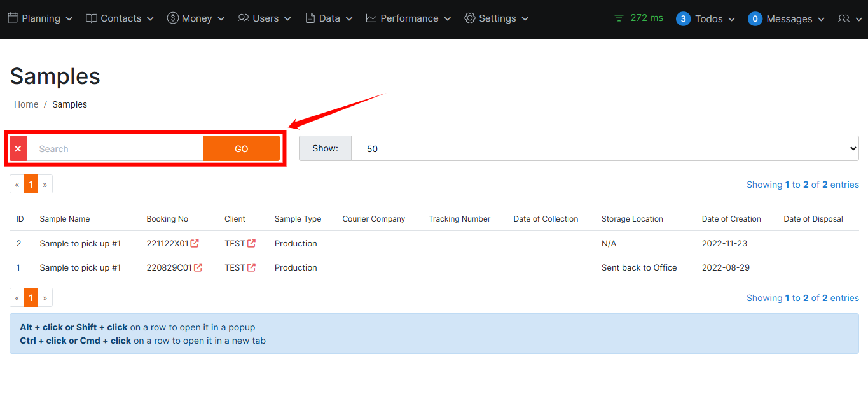Open external link icon next to booking 221122X01
The image size is (868, 401).
pyautogui.click(x=195, y=243)
